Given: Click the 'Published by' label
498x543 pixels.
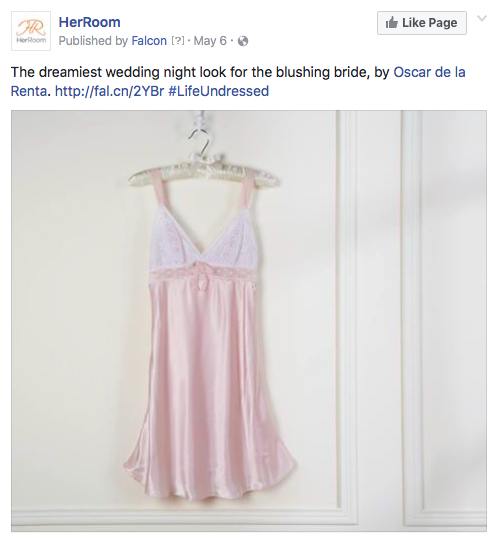Looking at the screenshot, I should coord(94,41).
